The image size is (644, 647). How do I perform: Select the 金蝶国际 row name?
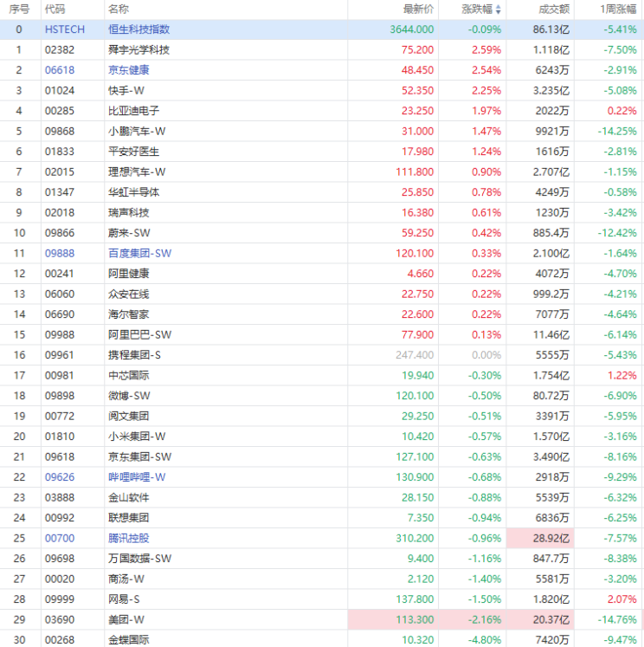point(128,640)
